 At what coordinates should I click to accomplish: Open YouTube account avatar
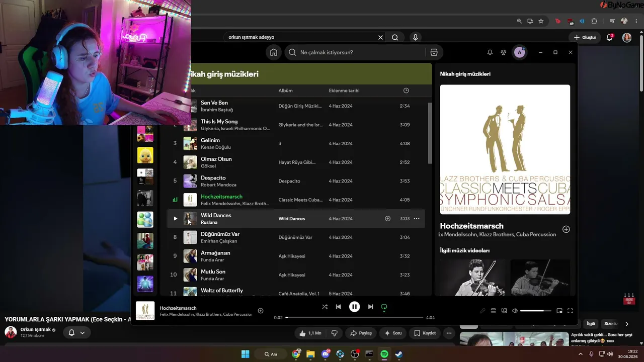coord(627,37)
